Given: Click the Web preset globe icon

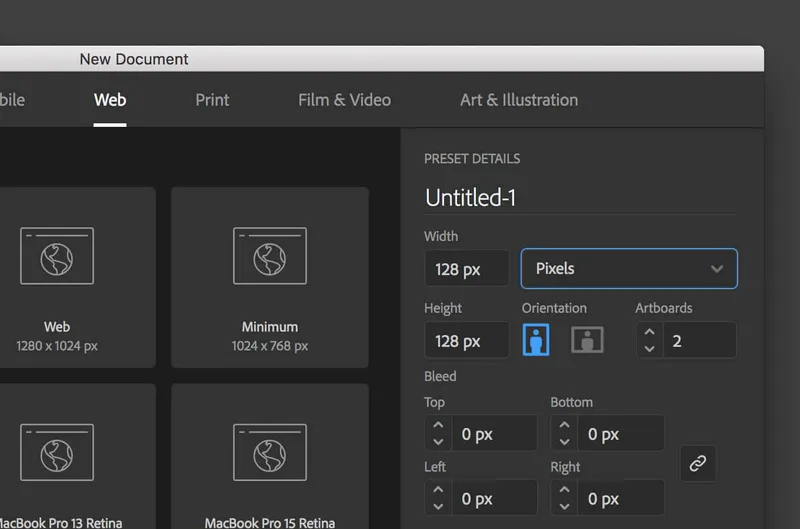Looking at the screenshot, I should pos(57,256).
